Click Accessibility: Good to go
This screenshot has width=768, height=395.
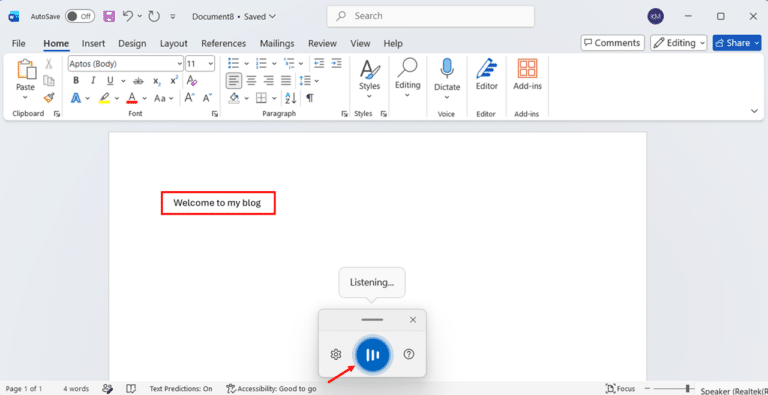[x=271, y=389]
